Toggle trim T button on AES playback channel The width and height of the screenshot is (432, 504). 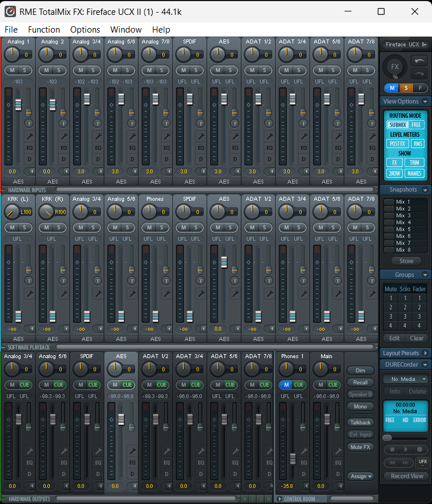[x=235, y=281]
